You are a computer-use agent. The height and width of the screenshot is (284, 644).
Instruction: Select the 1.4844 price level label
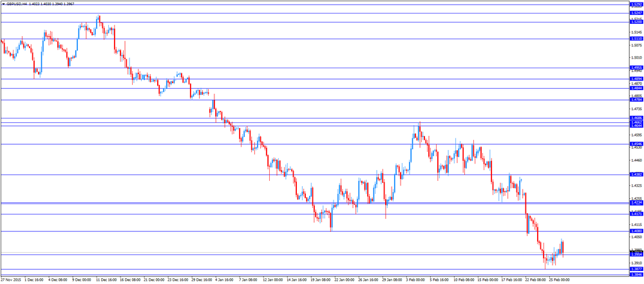click(x=636, y=88)
